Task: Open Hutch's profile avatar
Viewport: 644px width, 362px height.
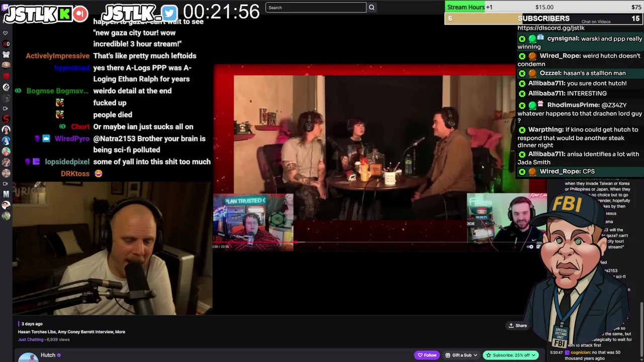Action: 28,357
